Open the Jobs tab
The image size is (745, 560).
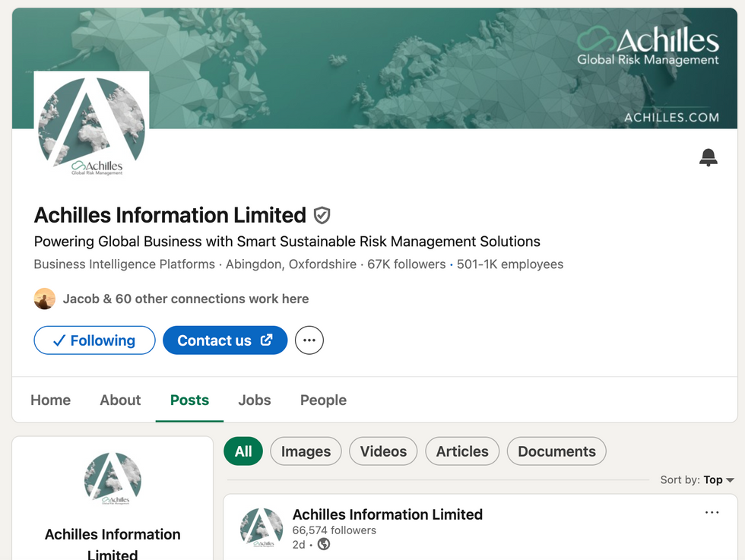255,400
